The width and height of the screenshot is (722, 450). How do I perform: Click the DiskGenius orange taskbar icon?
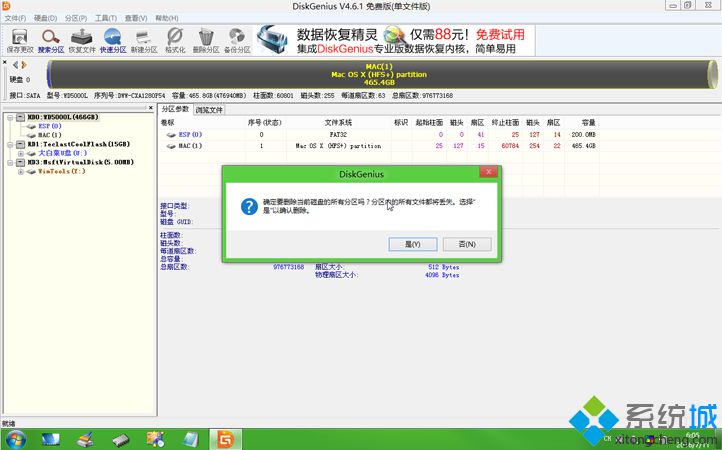225,439
